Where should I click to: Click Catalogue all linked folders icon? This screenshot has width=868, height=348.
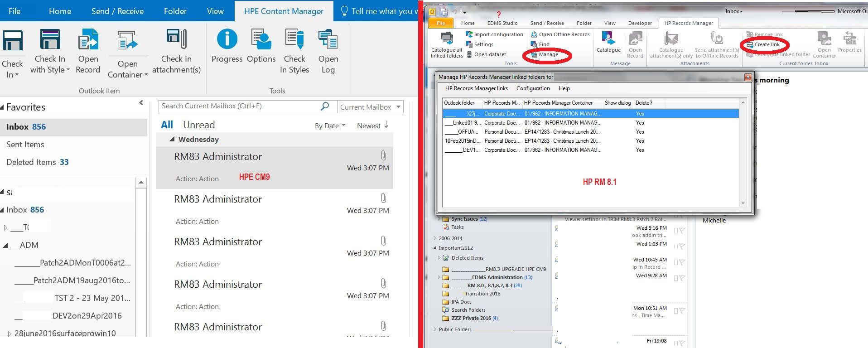coord(447,39)
